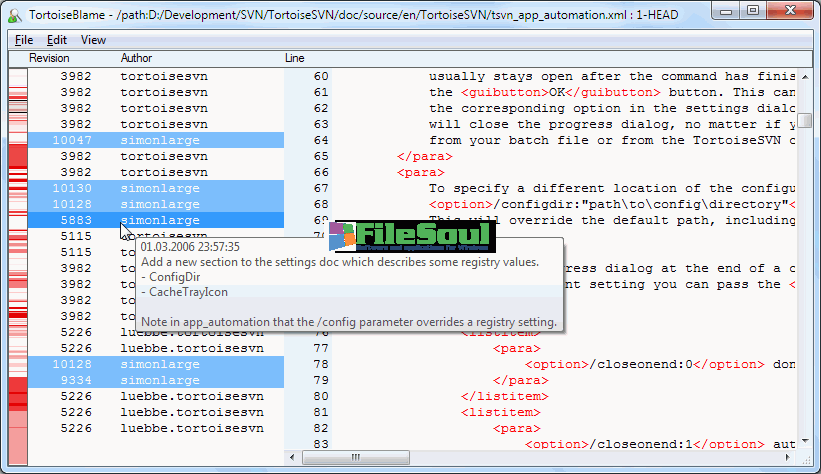Click the TortoiseBlame title bar app icon
The width and height of the screenshot is (821, 474).
(x=15, y=14)
